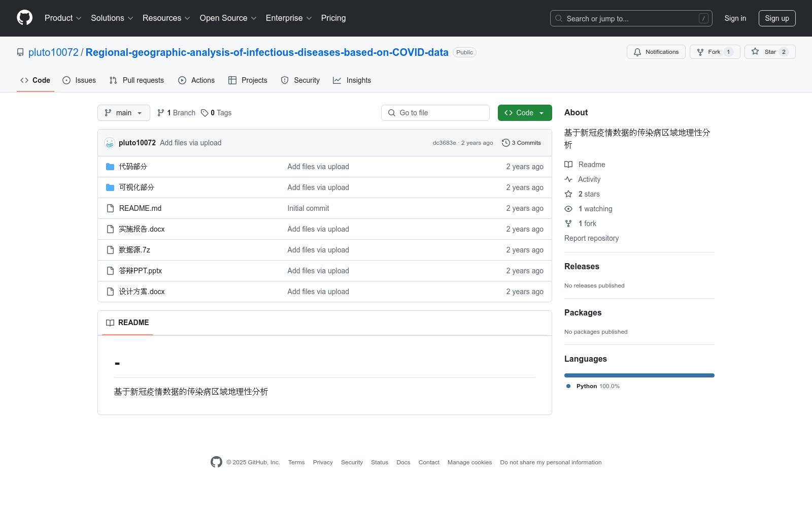
Task: Open the Security tab
Action: click(300, 80)
